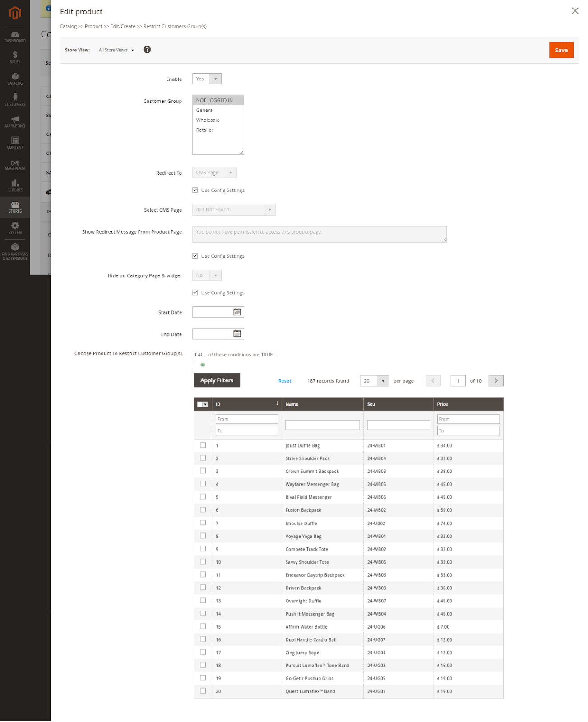Screen dimensions: 588x722
Task: Open the All Store Views switcher
Action: pos(116,50)
